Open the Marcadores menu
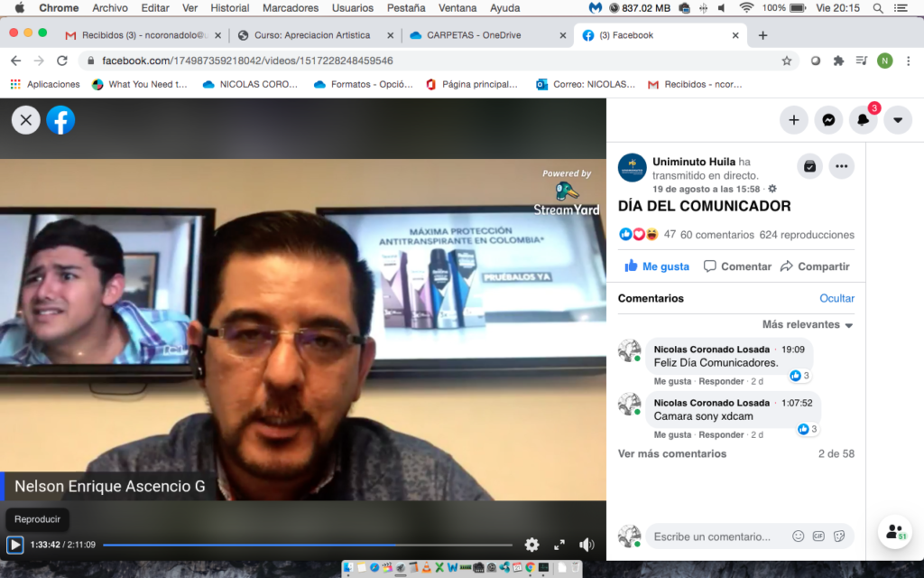The image size is (924, 578). click(291, 8)
